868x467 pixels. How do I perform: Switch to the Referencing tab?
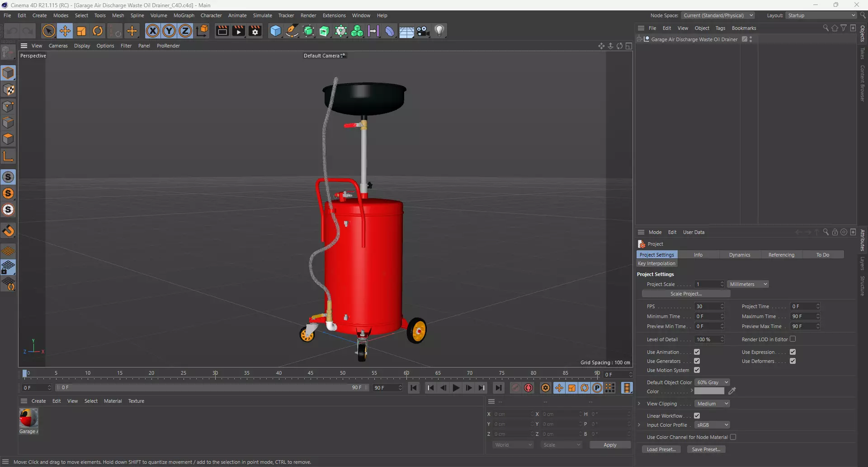point(781,255)
